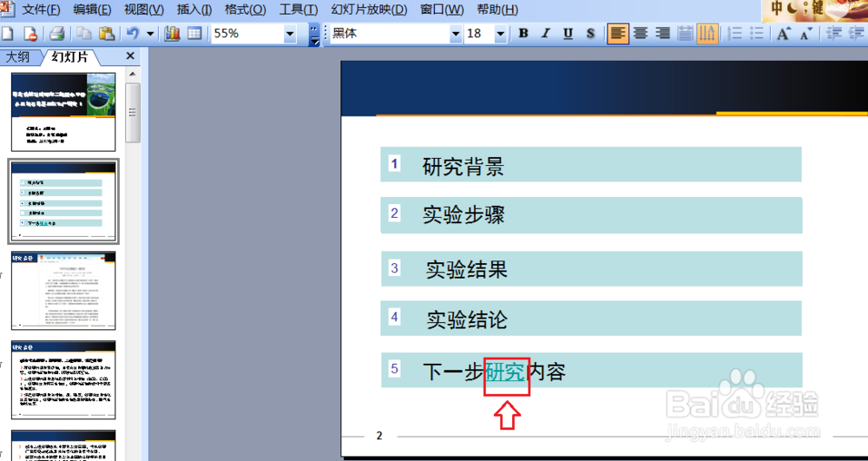Toggle bold formatting

[x=523, y=34]
